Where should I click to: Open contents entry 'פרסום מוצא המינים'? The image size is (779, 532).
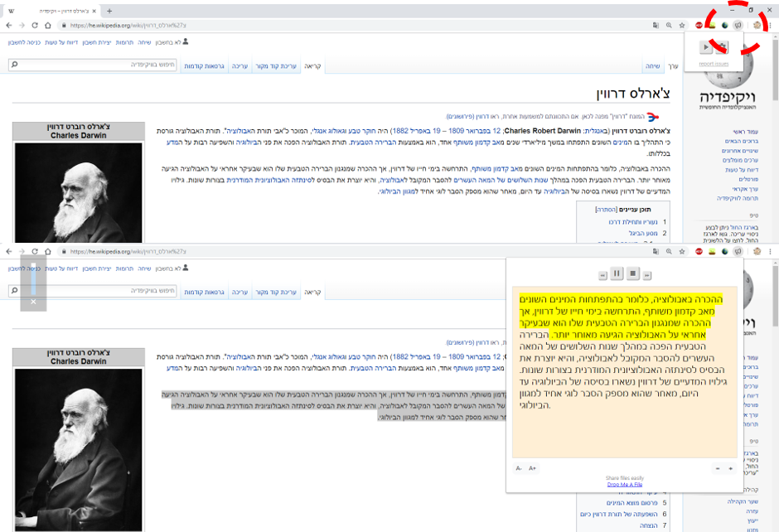coord(631,503)
